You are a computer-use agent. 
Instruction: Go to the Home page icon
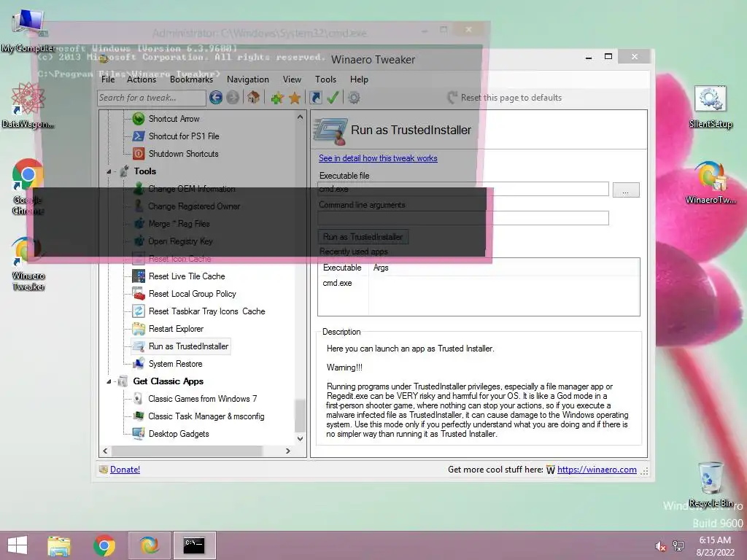(253, 98)
